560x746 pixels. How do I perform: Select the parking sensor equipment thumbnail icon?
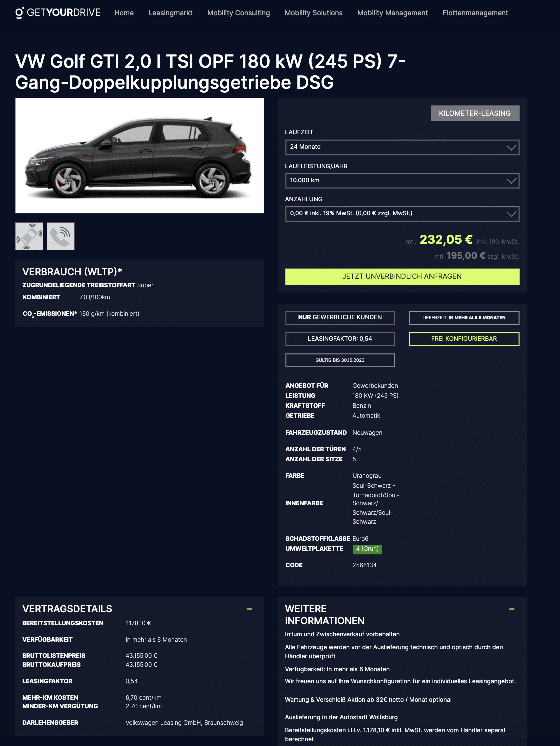coord(29,236)
